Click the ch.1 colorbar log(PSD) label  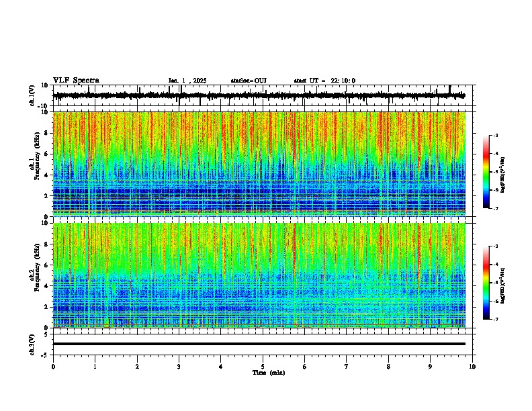coord(503,175)
